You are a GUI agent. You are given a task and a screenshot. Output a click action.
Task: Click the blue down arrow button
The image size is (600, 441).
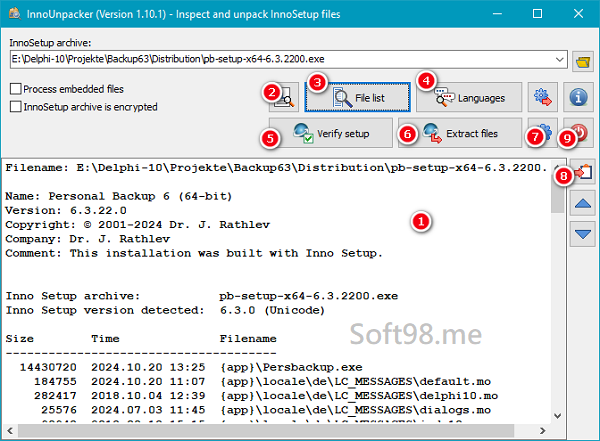(x=583, y=234)
